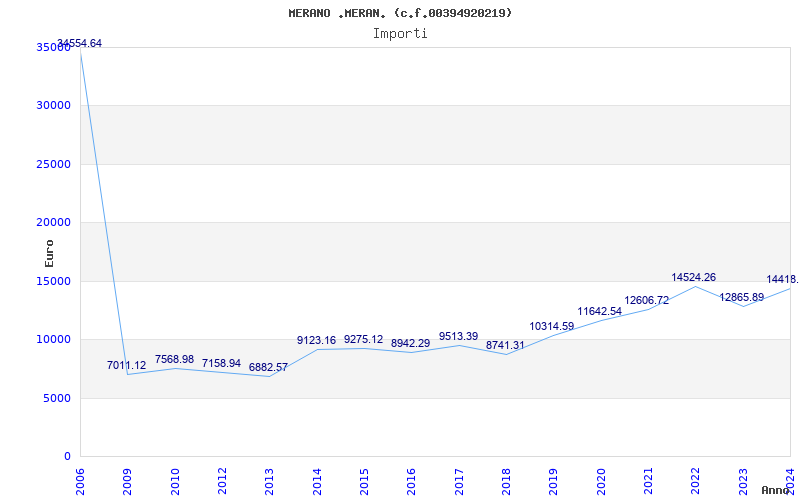Click the data label 8741.31

pos(505,345)
